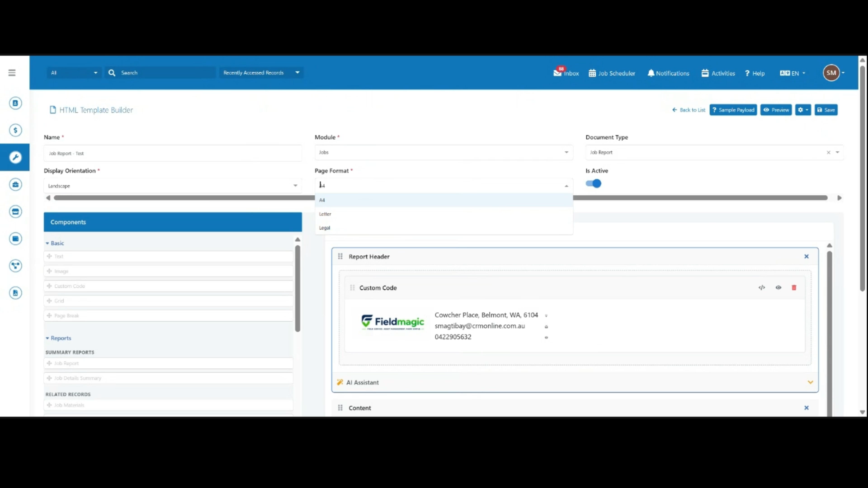Click the Sample Payload button
This screenshot has height=488, width=868.
click(x=733, y=110)
